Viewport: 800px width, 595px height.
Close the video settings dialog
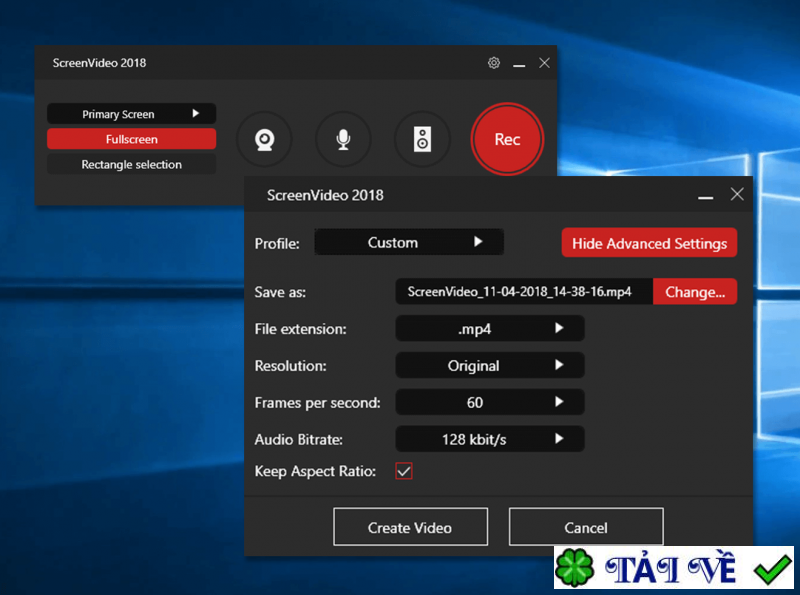(737, 194)
